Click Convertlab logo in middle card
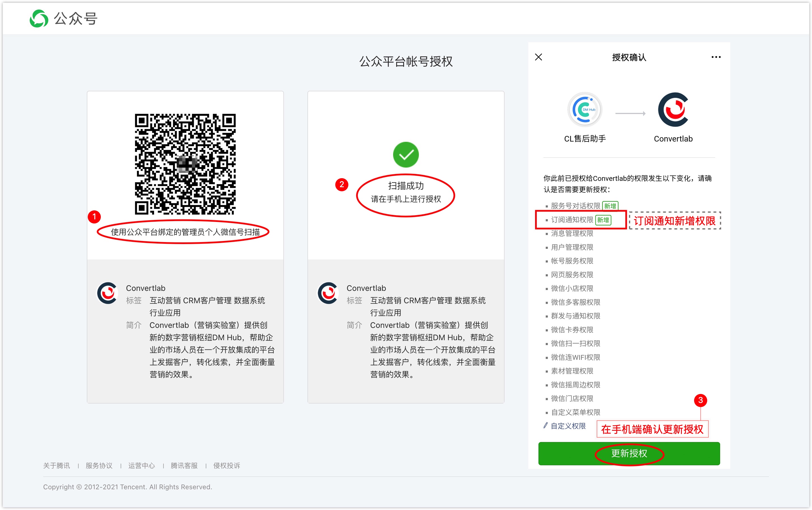The width and height of the screenshot is (812, 510). pyautogui.click(x=328, y=293)
